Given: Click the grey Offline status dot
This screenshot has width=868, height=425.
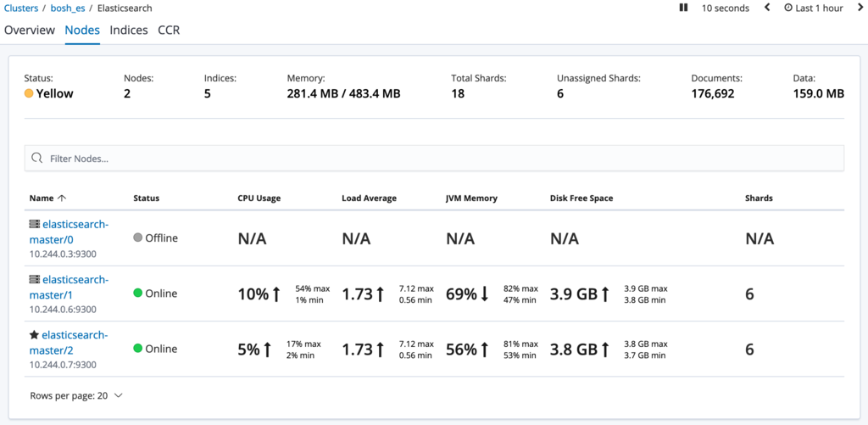Looking at the screenshot, I should (x=138, y=238).
